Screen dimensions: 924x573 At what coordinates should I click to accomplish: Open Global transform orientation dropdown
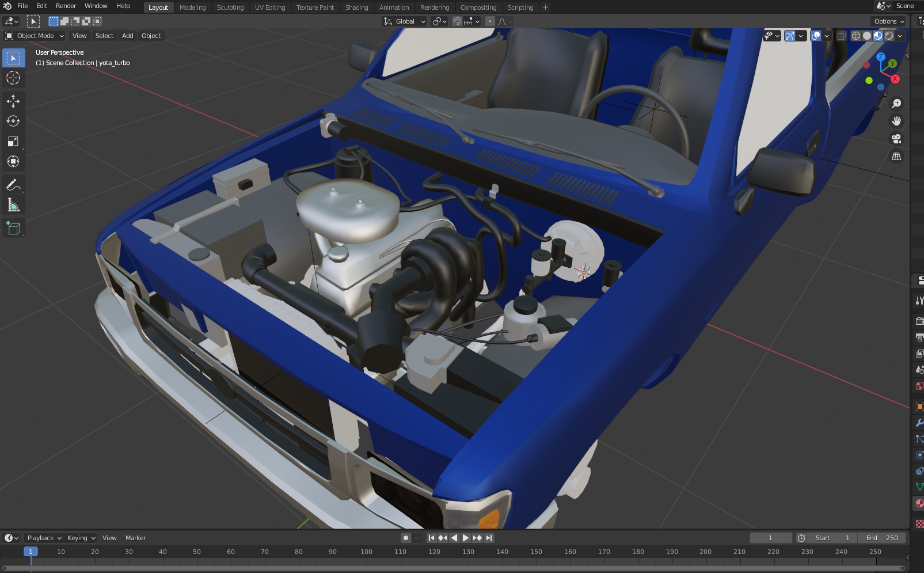click(405, 21)
